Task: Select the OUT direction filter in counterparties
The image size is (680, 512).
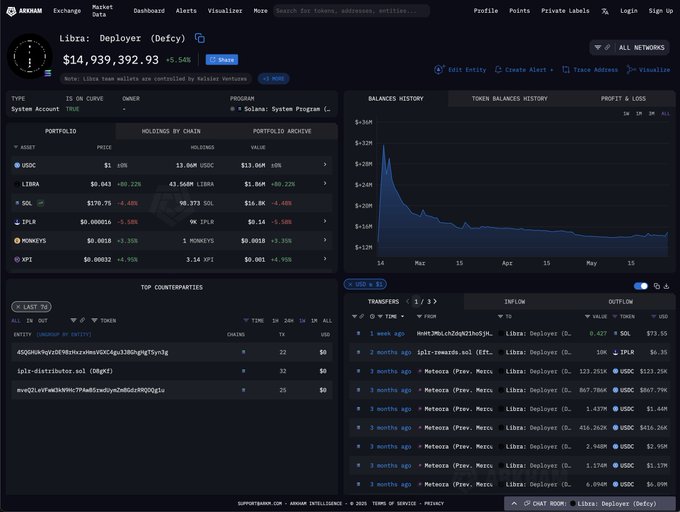Action: click(42, 321)
